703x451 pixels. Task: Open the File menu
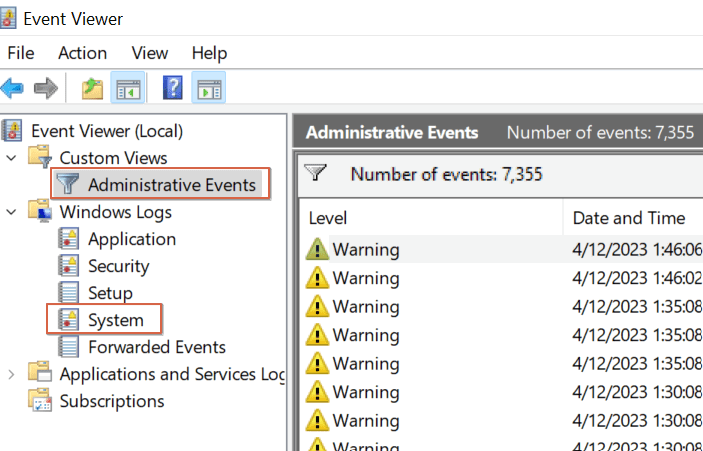(x=21, y=53)
